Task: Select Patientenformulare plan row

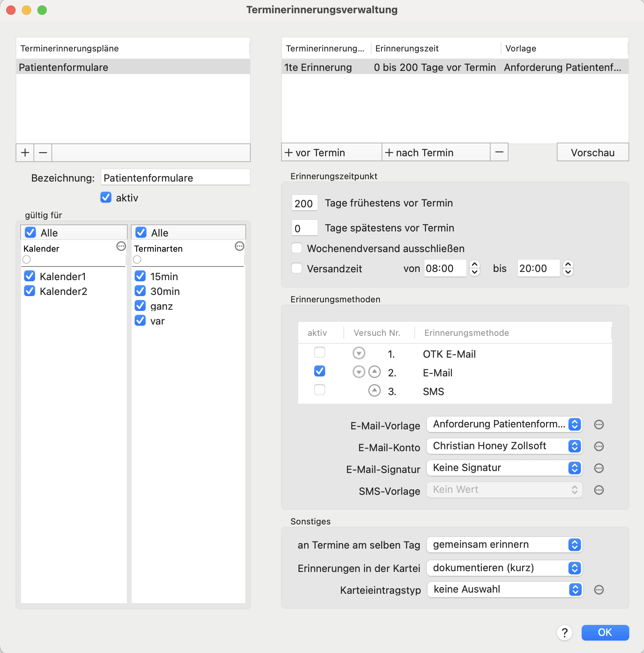Action: point(133,67)
